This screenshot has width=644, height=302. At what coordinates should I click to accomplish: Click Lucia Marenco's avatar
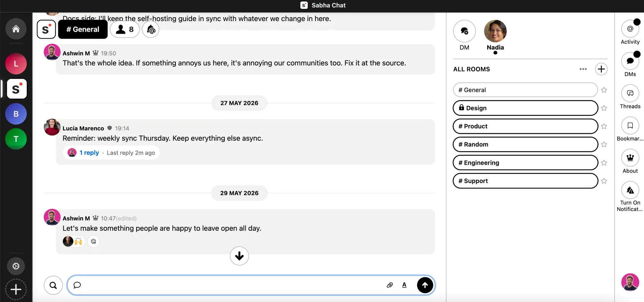[52, 127]
